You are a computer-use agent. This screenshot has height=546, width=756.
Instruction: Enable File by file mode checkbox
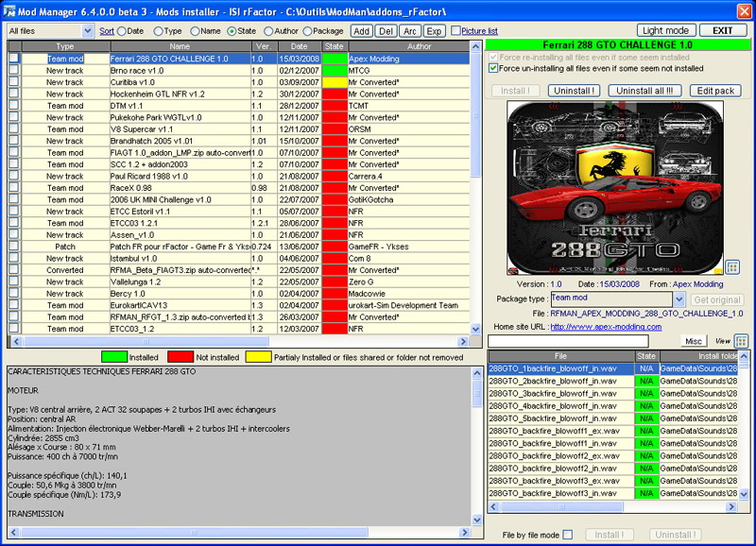(x=567, y=535)
